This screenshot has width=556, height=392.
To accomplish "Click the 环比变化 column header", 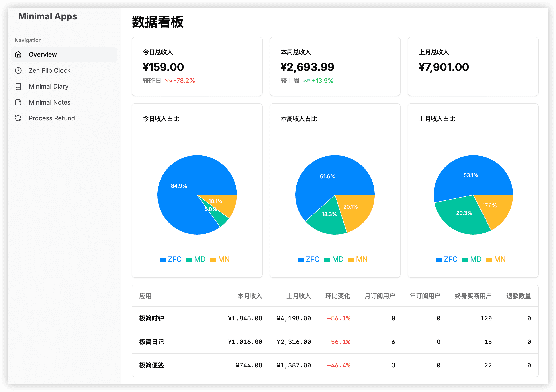I will click(338, 296).
